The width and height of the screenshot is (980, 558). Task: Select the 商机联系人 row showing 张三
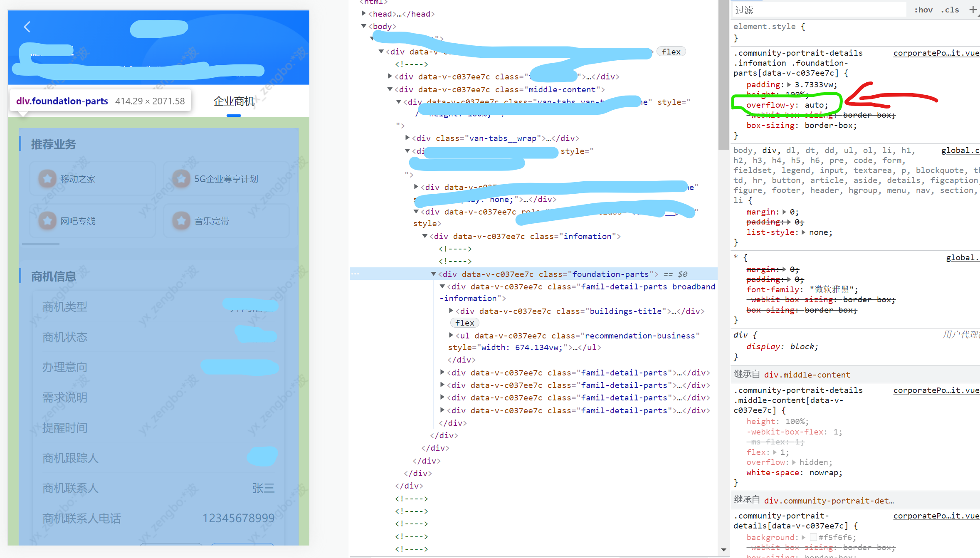click(158, 488)
